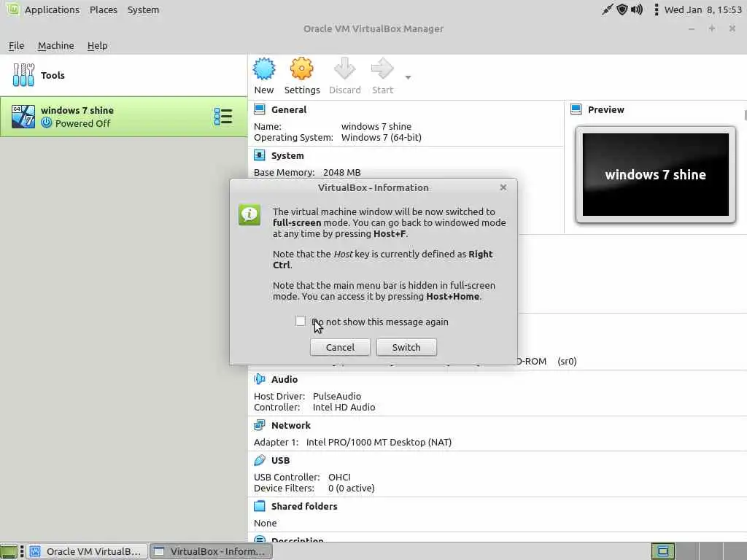This screenshot has width=747, height=560.
Task: Click the Audio section heading
Action: 285,379
